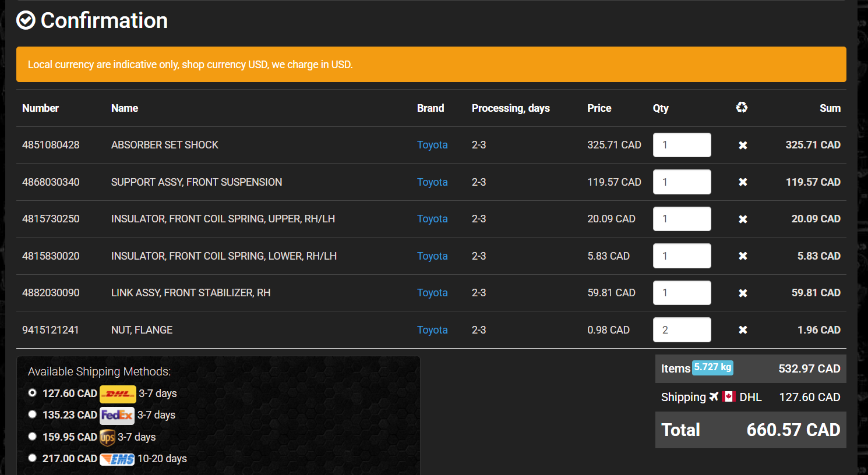
Task: Click the Sum column header
Action: [830, 108]
